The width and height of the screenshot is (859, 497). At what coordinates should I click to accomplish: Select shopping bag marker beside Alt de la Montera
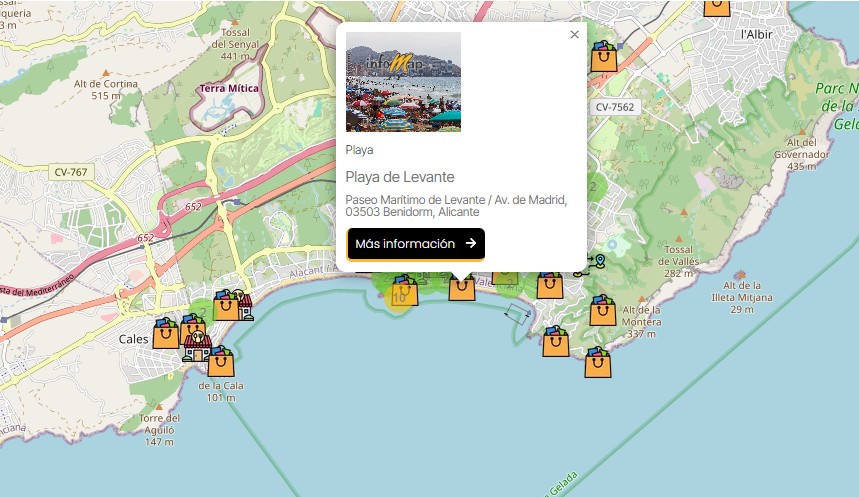[603, 311]
